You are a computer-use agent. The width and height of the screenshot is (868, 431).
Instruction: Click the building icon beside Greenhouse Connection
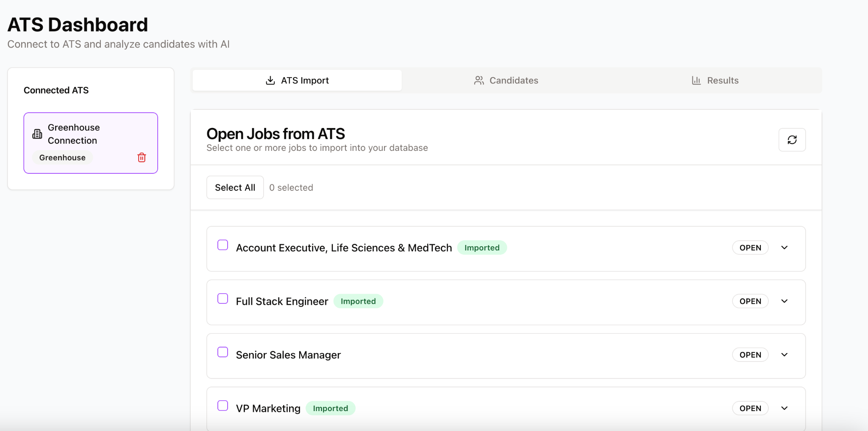pos(37,134)
